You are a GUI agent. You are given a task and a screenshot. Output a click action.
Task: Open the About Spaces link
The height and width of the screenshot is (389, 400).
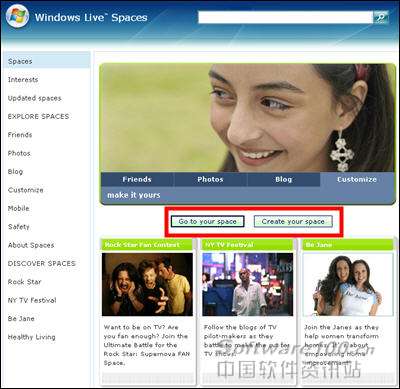tap(31, 245)
